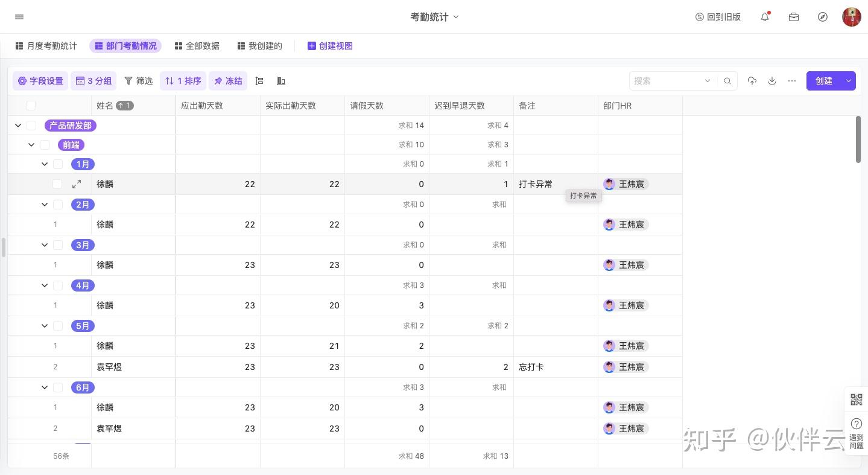Switch to the 全部数据 view tab
This screenshot has width=868, height=475.
(x=197, y=46)
